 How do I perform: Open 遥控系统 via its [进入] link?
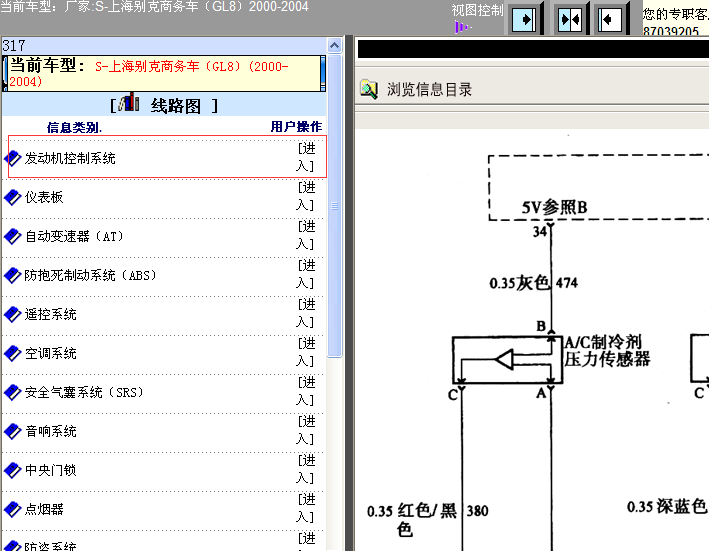tap(306, 313)
